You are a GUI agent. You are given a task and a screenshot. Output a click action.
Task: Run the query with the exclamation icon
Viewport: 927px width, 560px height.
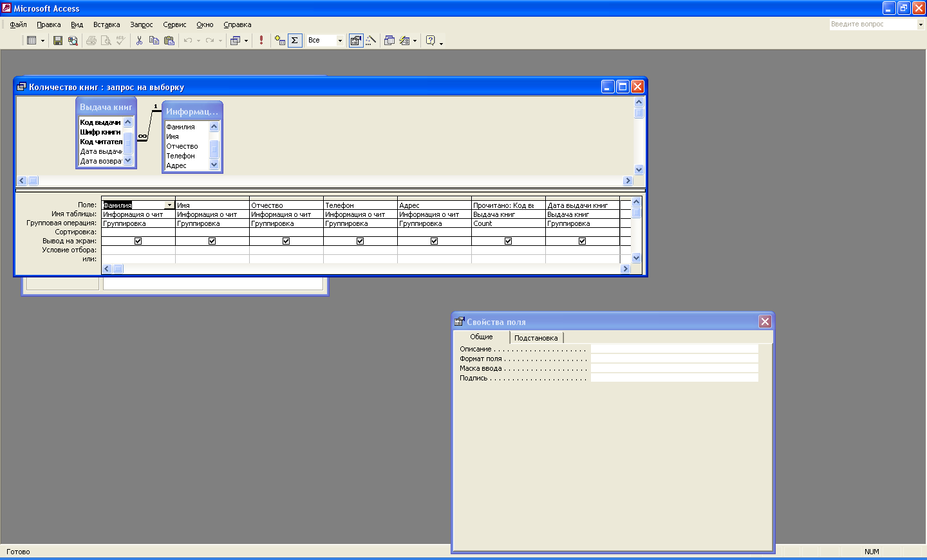point(261,41)
